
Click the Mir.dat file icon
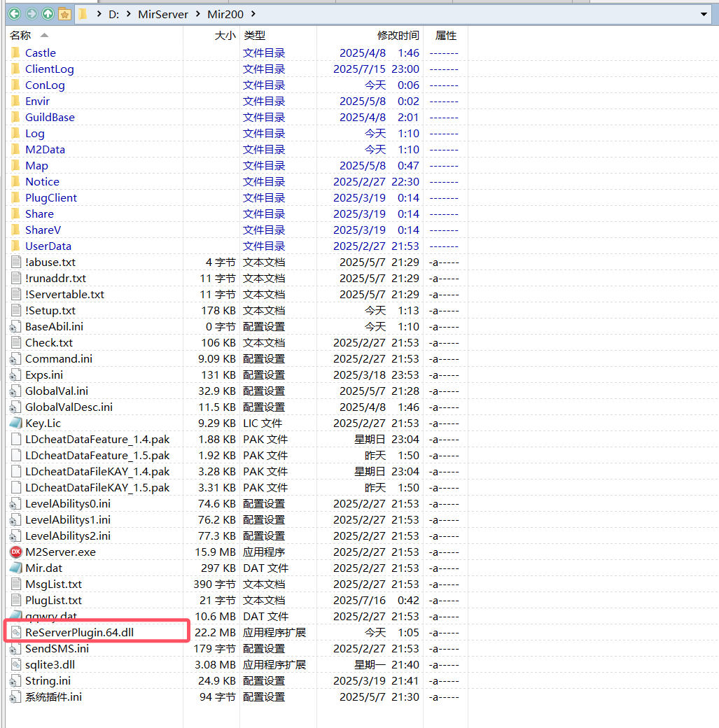(x=16, y=568)
